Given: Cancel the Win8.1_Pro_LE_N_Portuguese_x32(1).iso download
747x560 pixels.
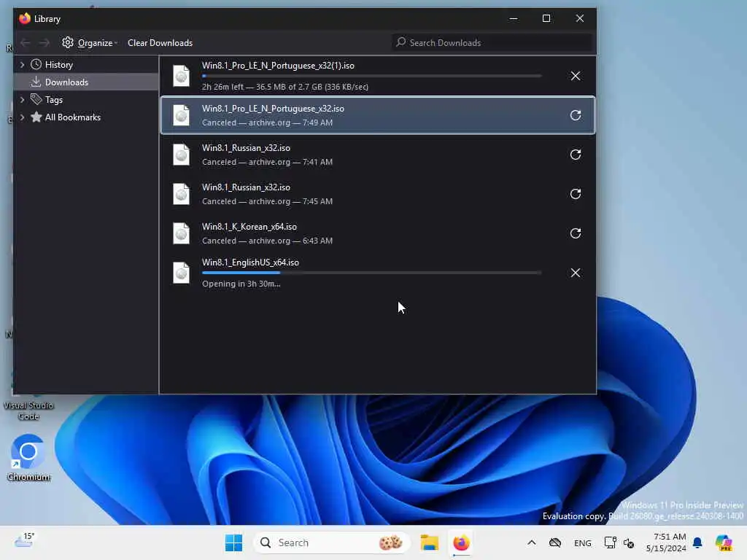Looking at the screenshot, I should point(575,76).
